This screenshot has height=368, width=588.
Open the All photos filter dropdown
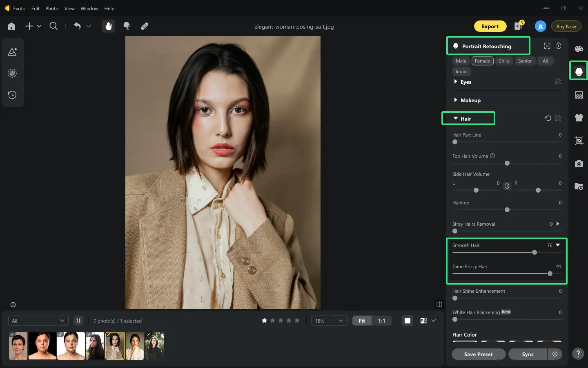[38, 321]
